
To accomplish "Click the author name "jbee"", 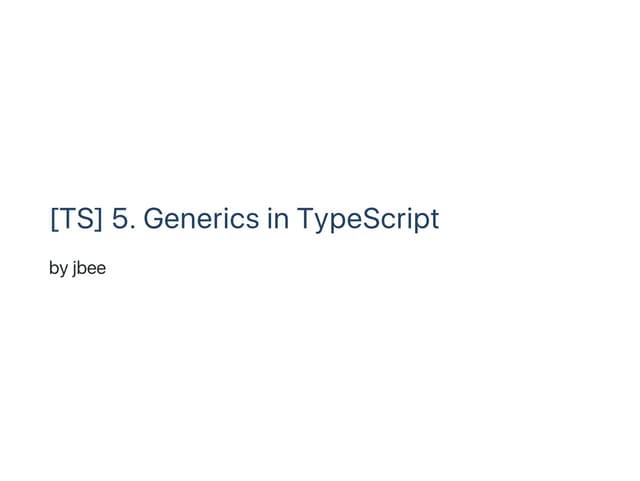I will (89, 268).
